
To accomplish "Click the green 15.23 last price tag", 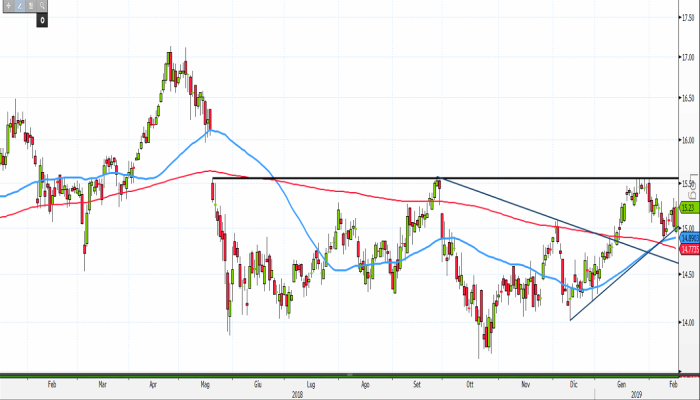I will 689,207.
